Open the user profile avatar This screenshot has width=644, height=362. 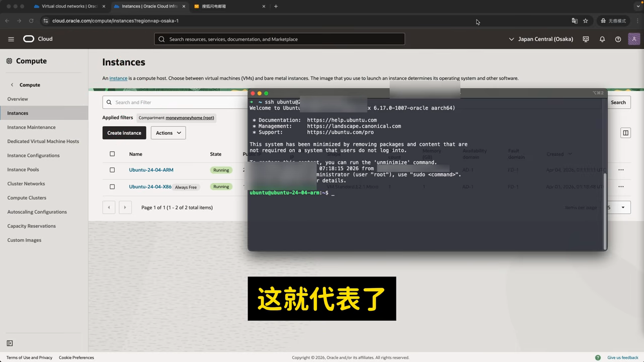[x=634, y=39]
